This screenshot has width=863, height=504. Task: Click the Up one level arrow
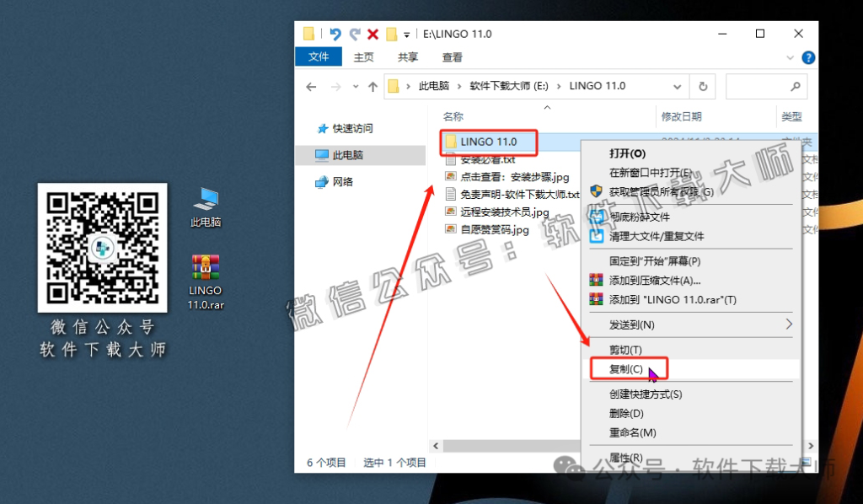click(x=372, y=85)
